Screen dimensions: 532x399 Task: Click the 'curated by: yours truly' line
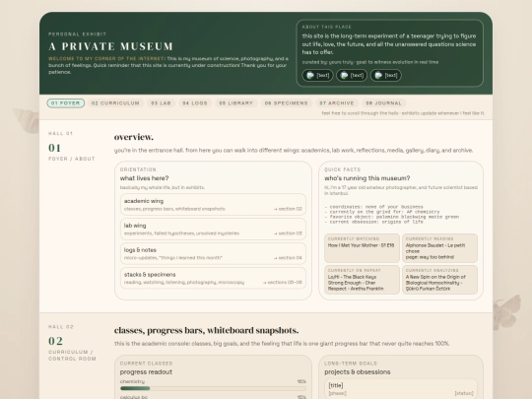pyautogui.click(x=370, y=62)
